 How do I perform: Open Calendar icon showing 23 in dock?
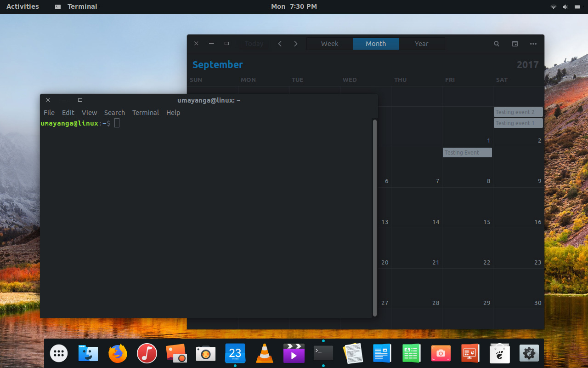pyautogui.click(x=235, y=353)
